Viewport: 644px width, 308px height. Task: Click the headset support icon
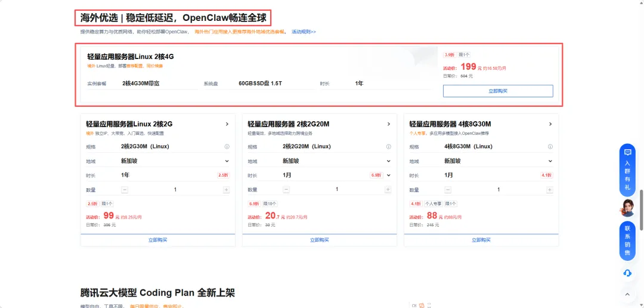click(x=627, y=273)
